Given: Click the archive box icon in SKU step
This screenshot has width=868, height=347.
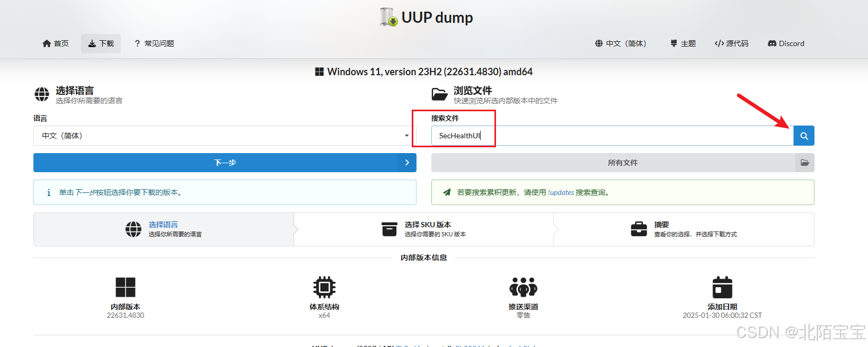Looking at the screenshot, I should 389,229.
